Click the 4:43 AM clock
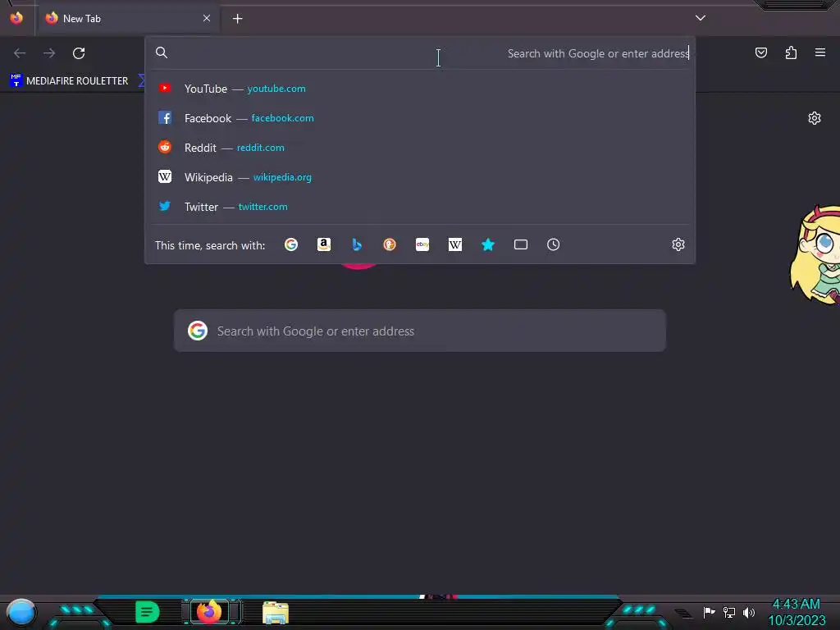The width and height of the screenshot is (840, 630). (x=797, y=604)
